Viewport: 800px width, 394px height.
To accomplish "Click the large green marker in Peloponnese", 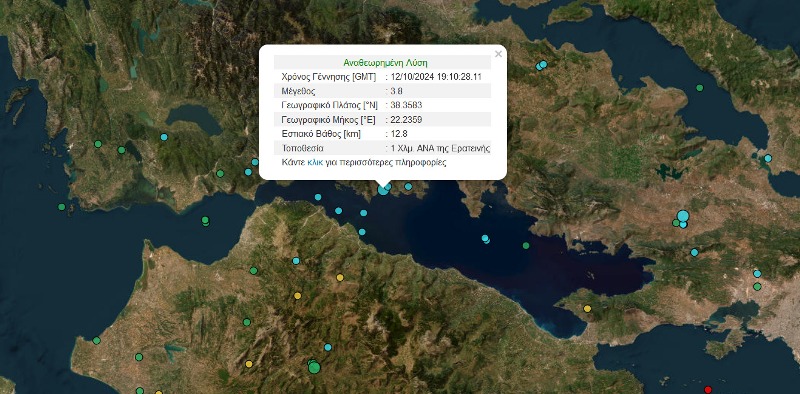I will [x=314, y=367].
